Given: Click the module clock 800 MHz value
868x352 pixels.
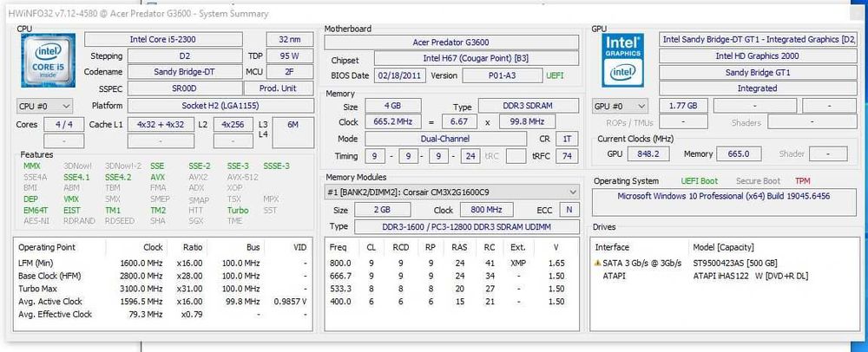Looking at the screenshot, I should (x=485, y=210).
